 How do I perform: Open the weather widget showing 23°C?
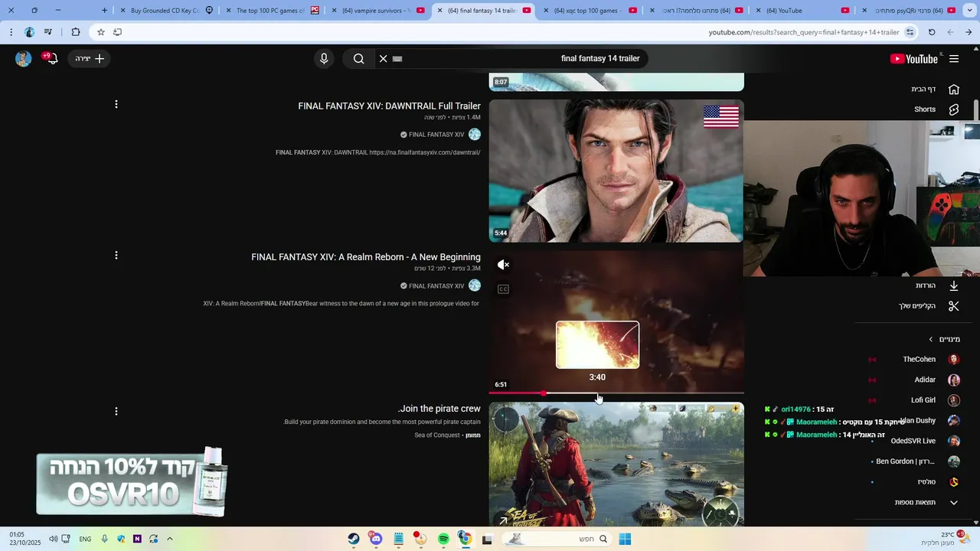click(x=946, y=539)
